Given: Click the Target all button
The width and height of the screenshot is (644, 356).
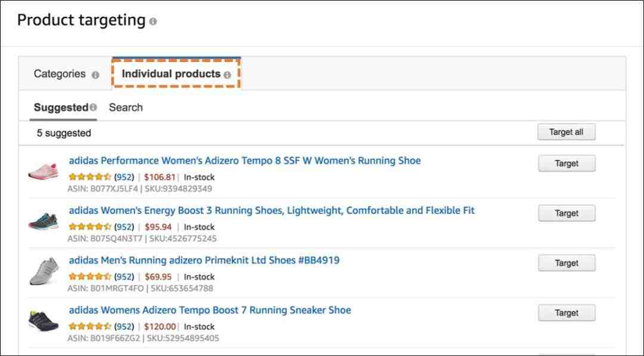Looking at the screenshot, I should point(566,132).
